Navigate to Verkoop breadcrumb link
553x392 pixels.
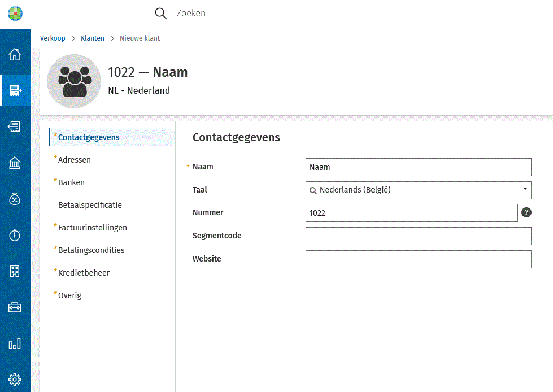coord(53,38)
